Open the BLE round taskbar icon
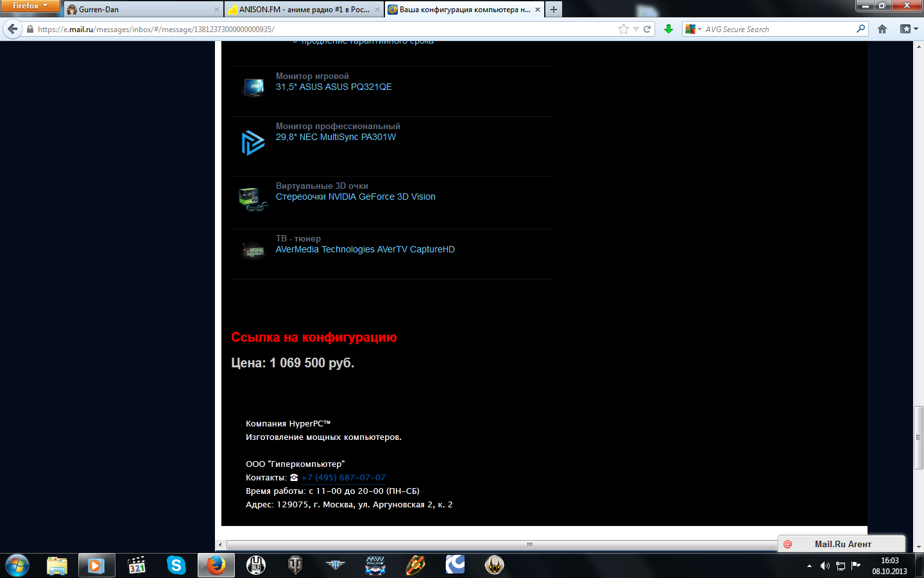Image resolution: width=924 pixels, height=578 pixels. pos(256,565)
